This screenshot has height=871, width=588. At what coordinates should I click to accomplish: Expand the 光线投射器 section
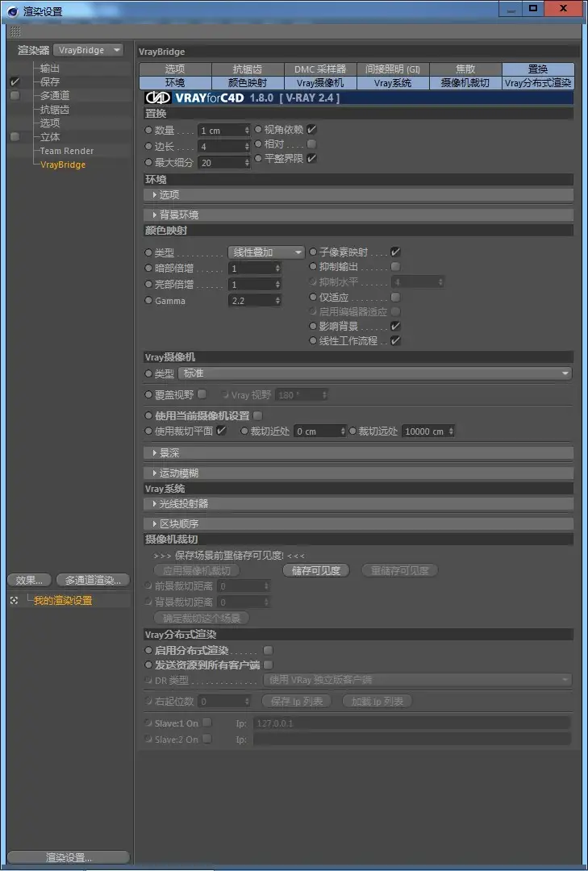click(358, 503)
